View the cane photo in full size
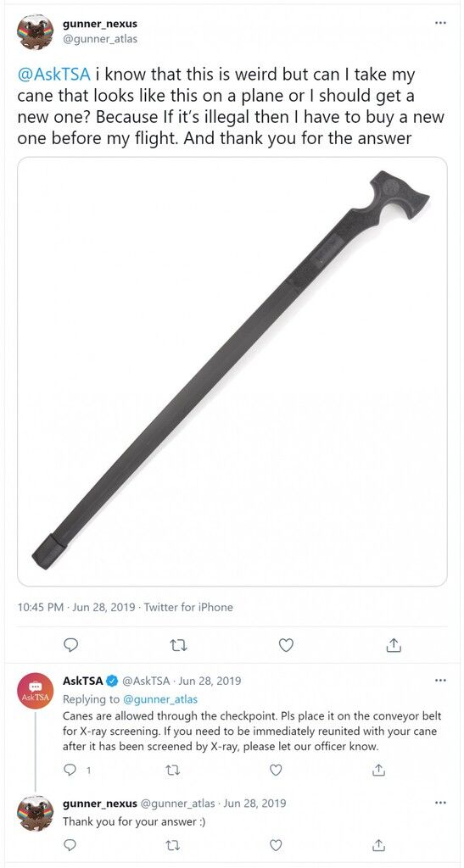Screen dimensions: 464x868 [x=232, y=371]
